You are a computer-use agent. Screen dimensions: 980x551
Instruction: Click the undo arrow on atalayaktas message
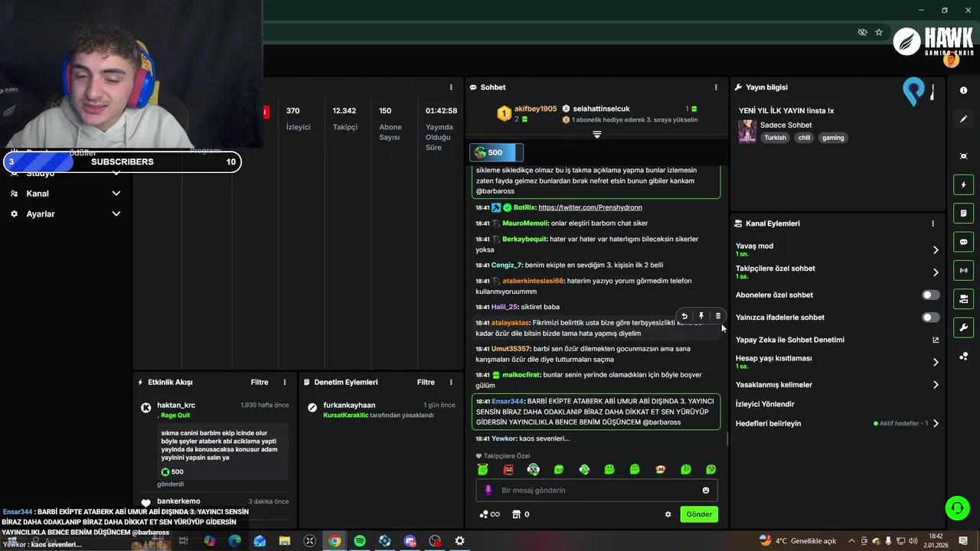tap(684, 316)
